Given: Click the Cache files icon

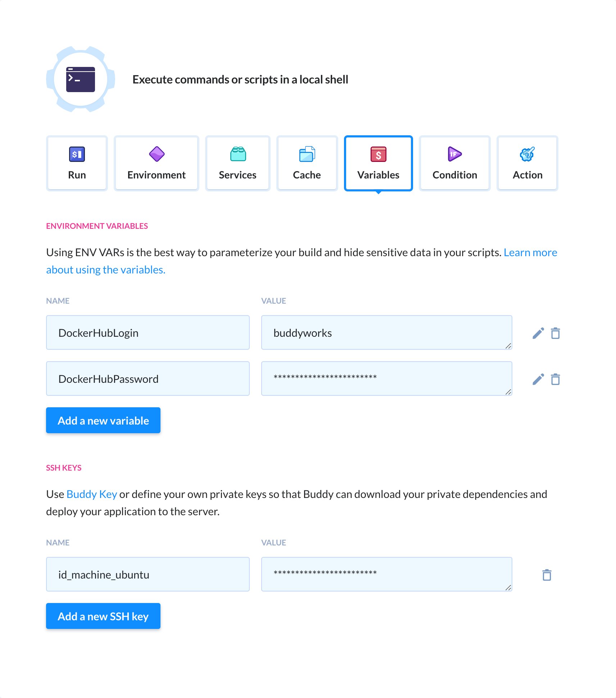Looking at the screenshot, I should coord(307,154).
